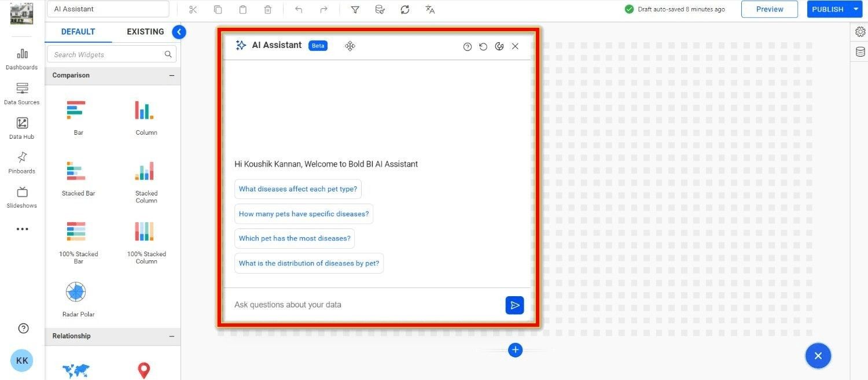
Task: Select the world map widget icon
Action: click(x=76, y=370)
